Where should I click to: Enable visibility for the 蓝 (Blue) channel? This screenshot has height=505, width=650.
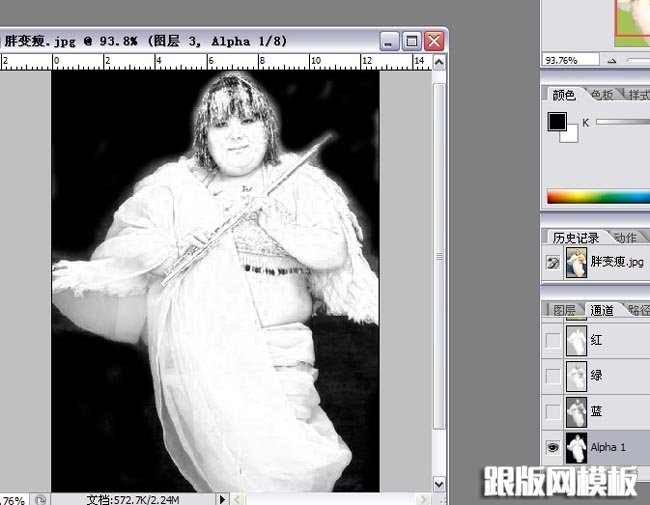coord(553,412)
